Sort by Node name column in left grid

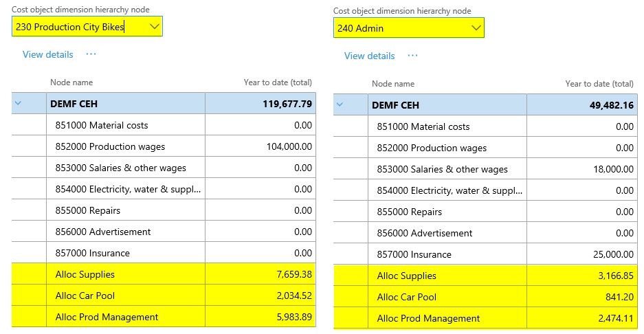(71, 82)
